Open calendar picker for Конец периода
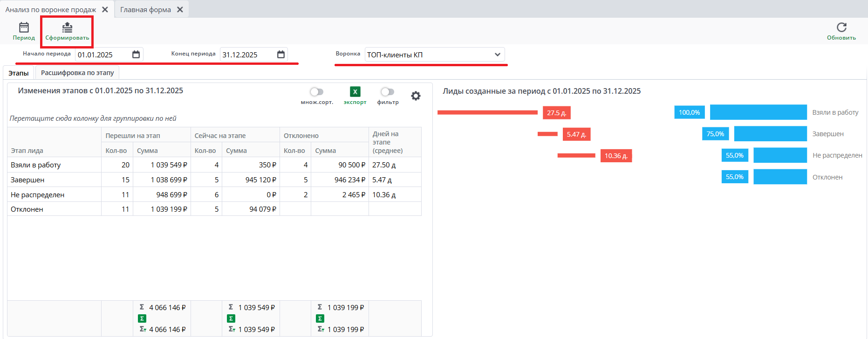Image resolution: width=868 pixels, height=339 pixels. coord(281,55)
